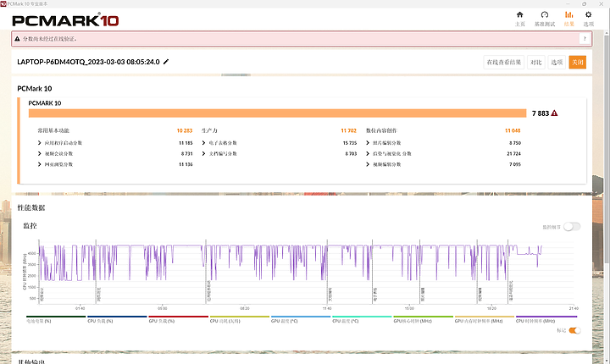
Task: Toggle the CPU 功耗 legend line
Action: tap(239, 319)
